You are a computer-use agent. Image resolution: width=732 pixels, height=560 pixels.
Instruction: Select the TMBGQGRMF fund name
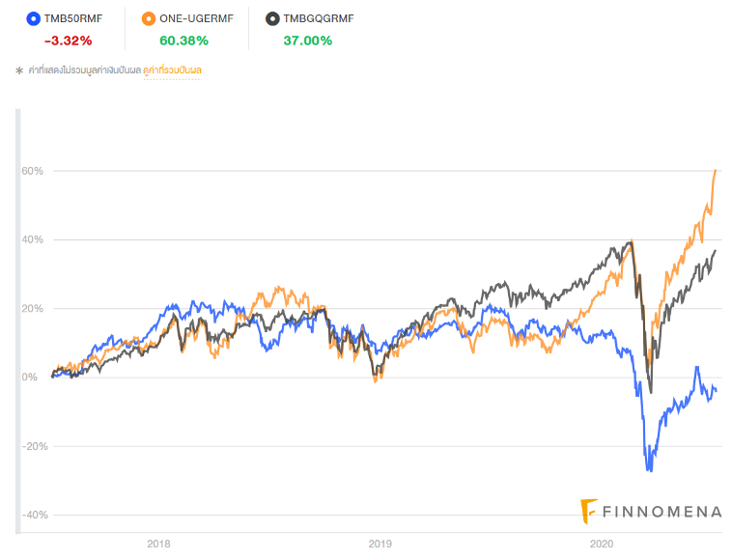pos(321,18)
